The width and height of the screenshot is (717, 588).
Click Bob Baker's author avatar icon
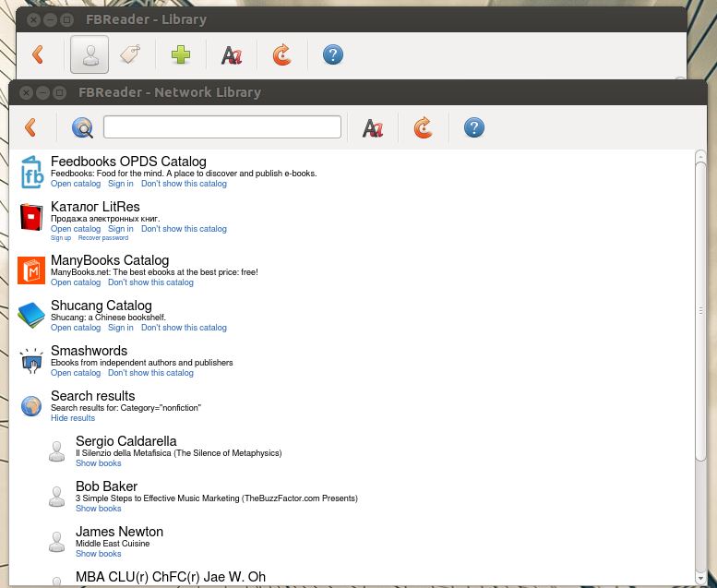[56, 497]
